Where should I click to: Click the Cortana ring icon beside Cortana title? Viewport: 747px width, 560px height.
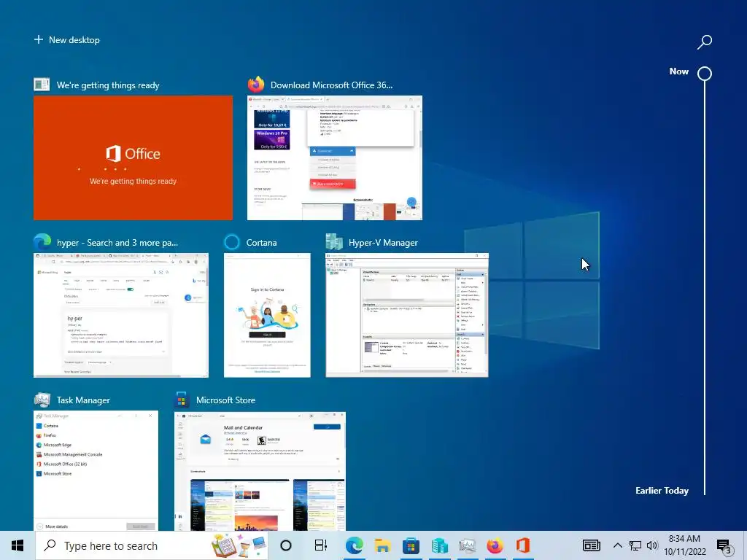[232, 242]
